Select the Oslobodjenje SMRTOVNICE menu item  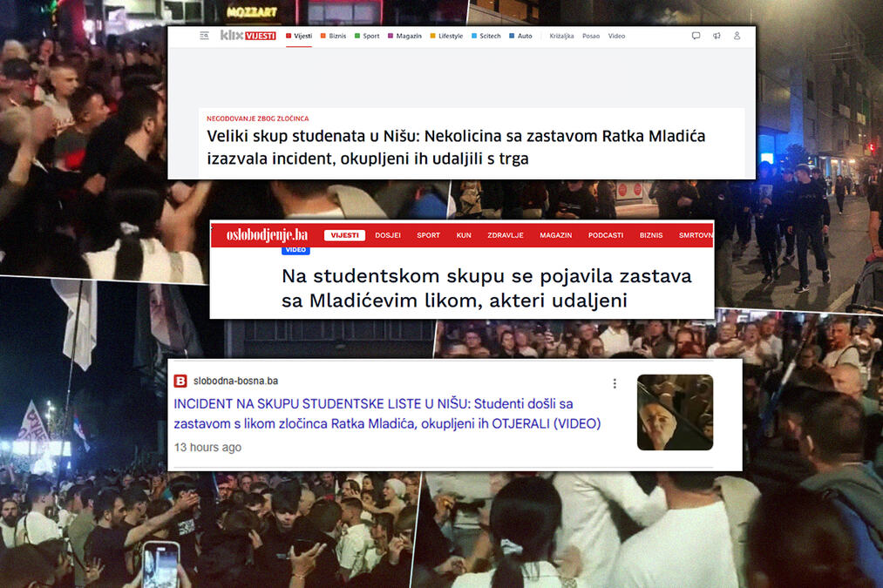click(x=696, y=235)
